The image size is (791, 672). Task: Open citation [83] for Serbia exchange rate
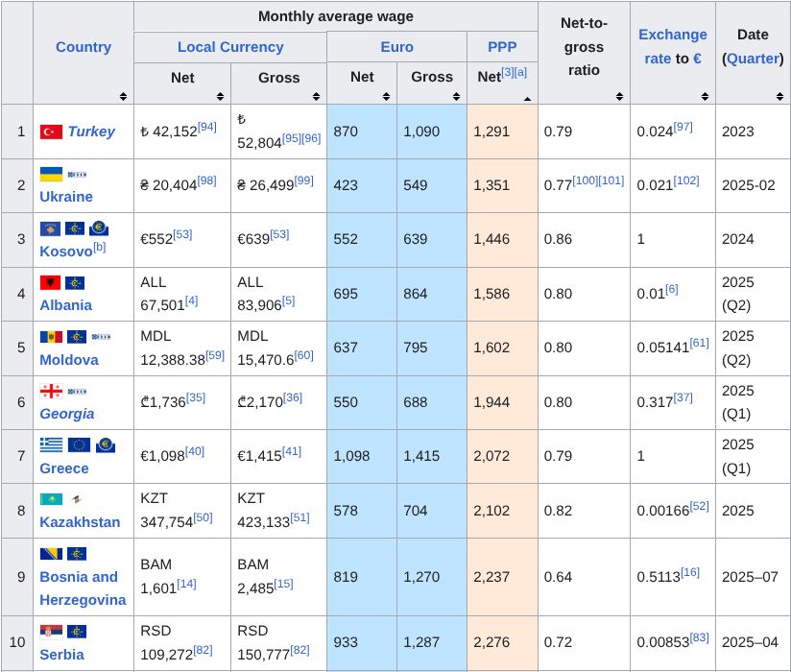pyautogui.click(x=699, y=637)
